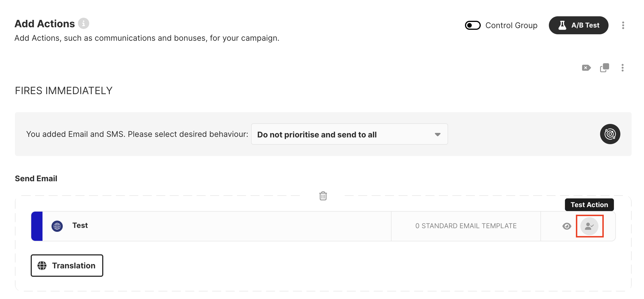644x299 pixels.
Task: Duplicate the action block using copy icon
Action: pyautogui.click(x=605, y=68)
